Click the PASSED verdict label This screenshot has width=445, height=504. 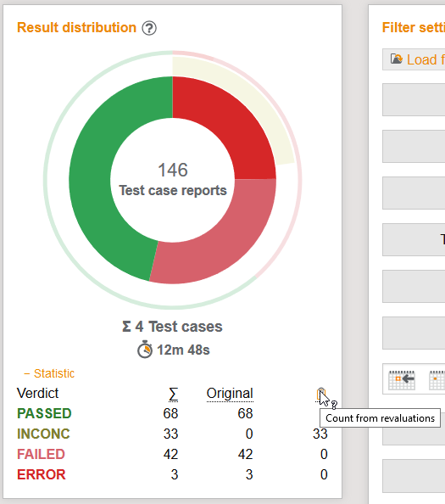point(44,413)
